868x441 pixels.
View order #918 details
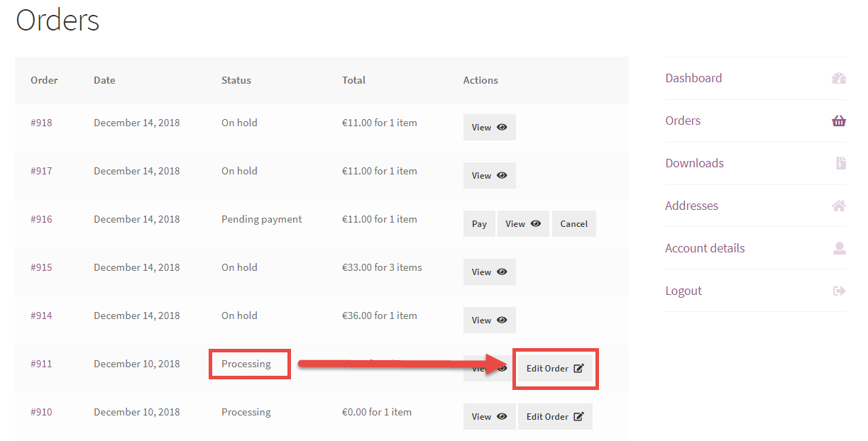(x=490, y=128)
